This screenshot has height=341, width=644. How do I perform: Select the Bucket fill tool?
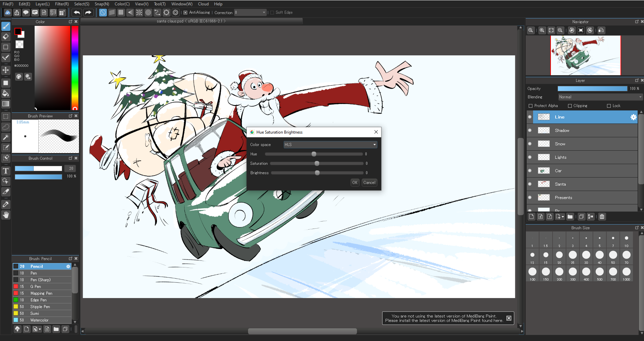click(6, 93)
